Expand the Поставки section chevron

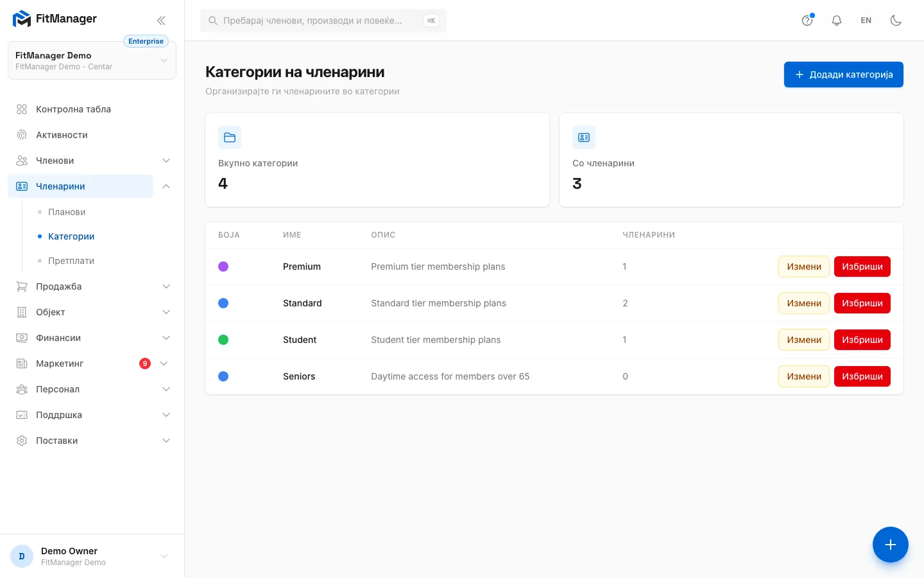(x=166, y=441)
